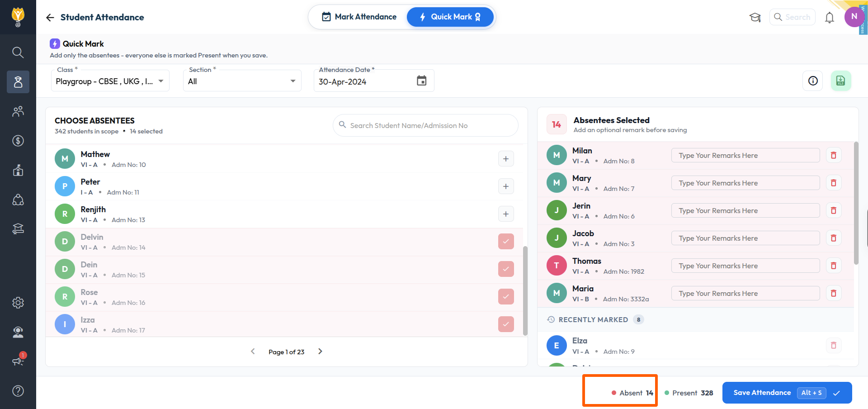This screenshot has width=868, height=409.
Task: Open the calendar picker for Attendance Date
Action: pyautogui.click(x=421, y=81)
